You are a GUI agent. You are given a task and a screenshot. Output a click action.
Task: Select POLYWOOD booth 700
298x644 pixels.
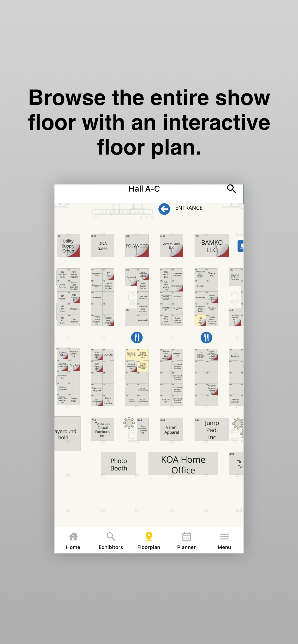[137, 246]
